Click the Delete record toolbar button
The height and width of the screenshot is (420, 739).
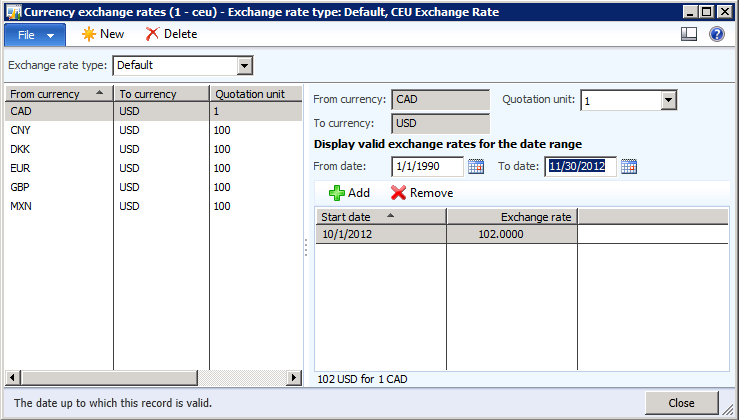click(x=171, y=34)
